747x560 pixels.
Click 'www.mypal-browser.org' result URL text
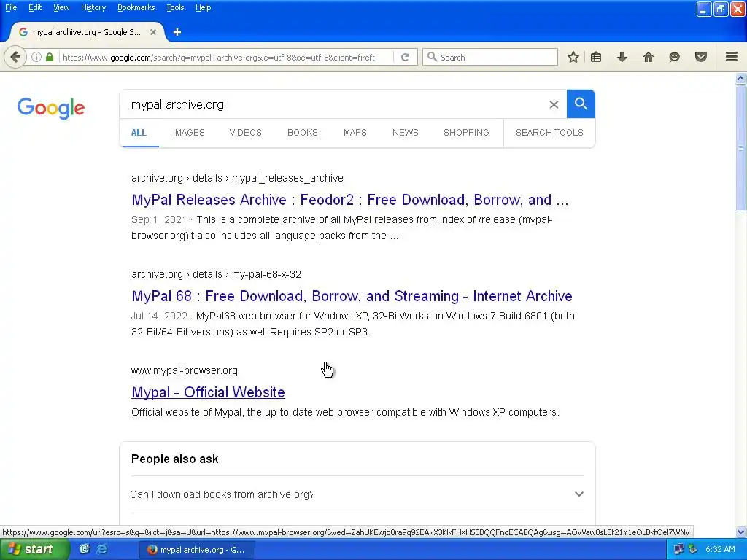(x=185, y=370)
